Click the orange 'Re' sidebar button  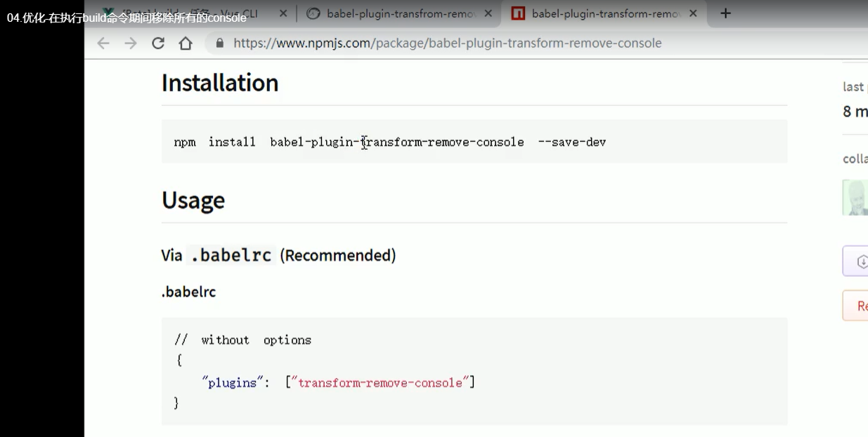click(x=855, y=306)
